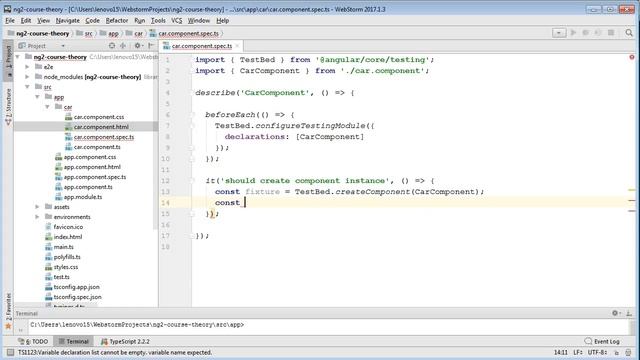
Task: Toggle the Structure side tool window tab
Action: (x=8, y=106)
